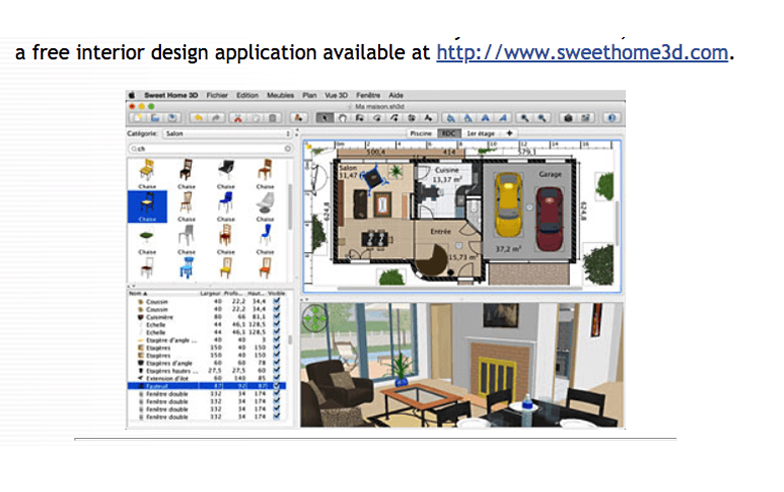The image size is (784, 492).
Task: Toggle visibility of Extension d'âce row
Action: coord(276,378)
